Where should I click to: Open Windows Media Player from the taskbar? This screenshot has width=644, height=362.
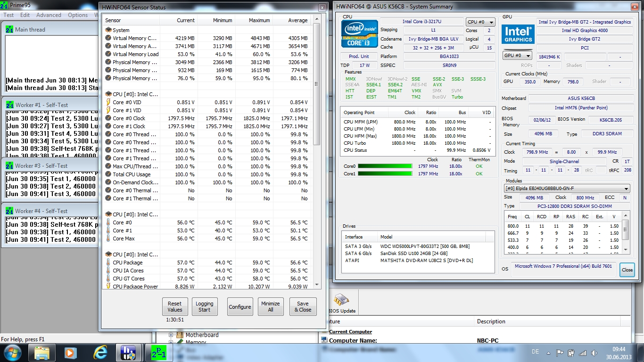71,353
